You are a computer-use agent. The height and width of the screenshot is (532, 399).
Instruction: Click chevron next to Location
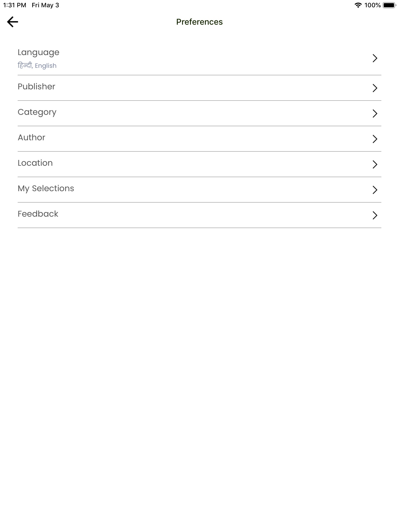[x=375, y=164]
